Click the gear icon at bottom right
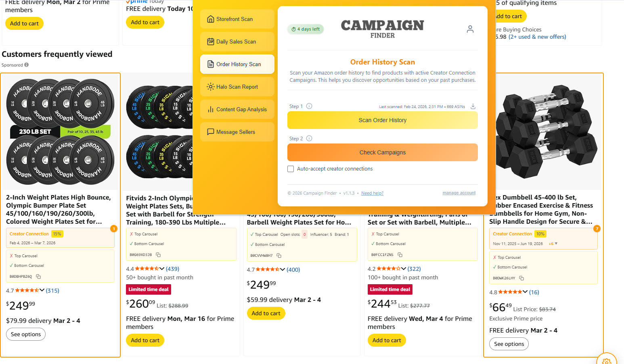Image resolution: width=624 pixels, height=364 pixels. 607,360
